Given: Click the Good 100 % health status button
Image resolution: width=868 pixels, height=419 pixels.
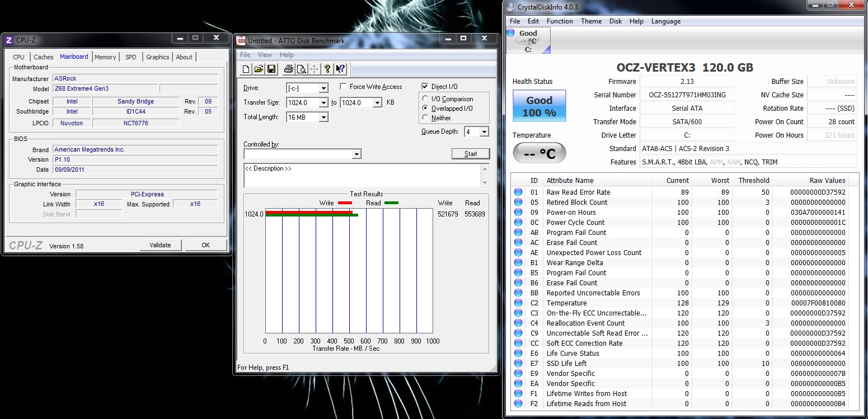Looking at the screenshot, I should pos(539,106).
